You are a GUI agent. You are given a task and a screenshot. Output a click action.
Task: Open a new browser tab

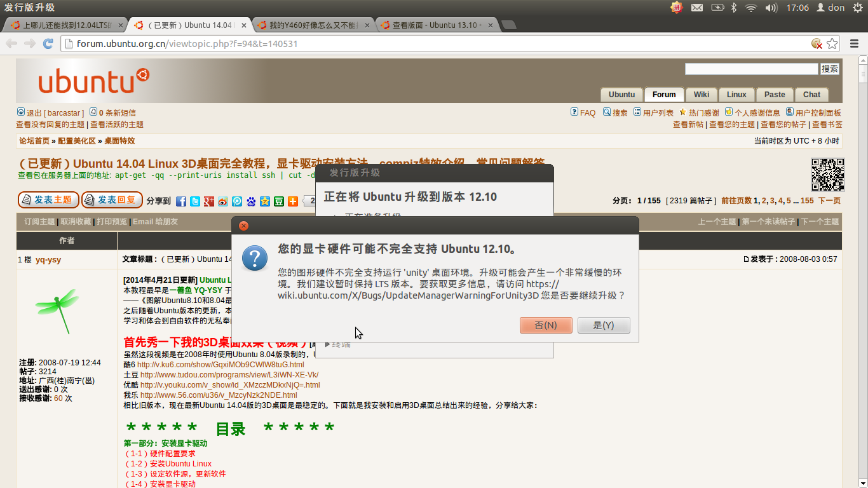click(x=508, y=25)
